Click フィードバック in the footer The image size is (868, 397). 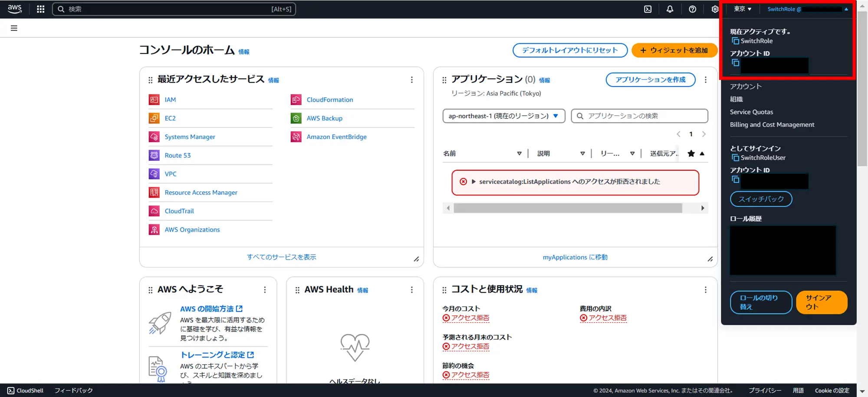tap(74, 390)
